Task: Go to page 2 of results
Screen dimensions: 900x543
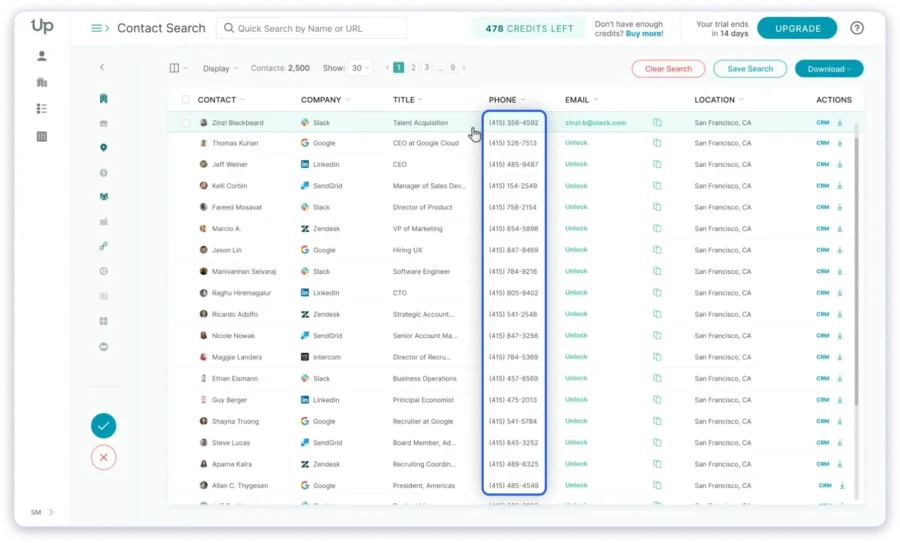Action: (413, 68)
